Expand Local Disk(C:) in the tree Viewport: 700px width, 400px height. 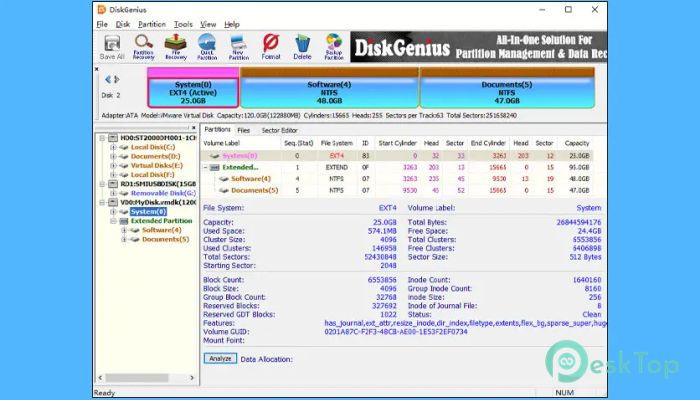tap(113, 147)
